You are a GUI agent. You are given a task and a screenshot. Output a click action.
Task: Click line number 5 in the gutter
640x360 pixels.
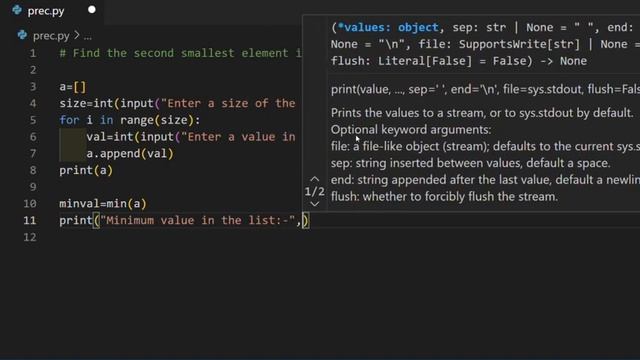click(x=33, y=120)
